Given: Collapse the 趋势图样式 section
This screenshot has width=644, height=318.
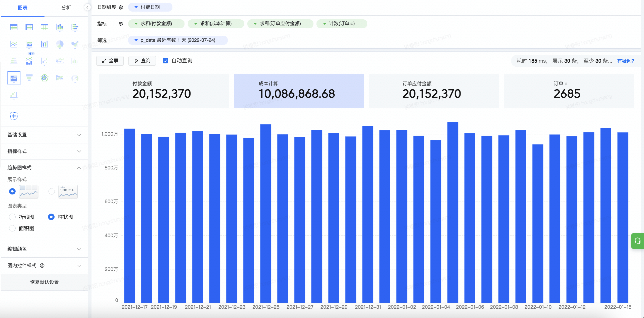Looking at the screenshot, I should pyautogui.click(x=44, y=168).
